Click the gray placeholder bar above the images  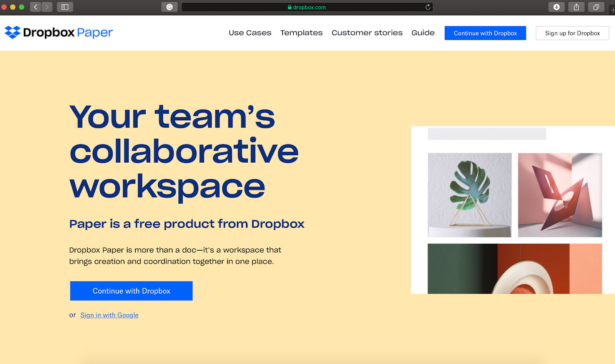pos(487,134)
